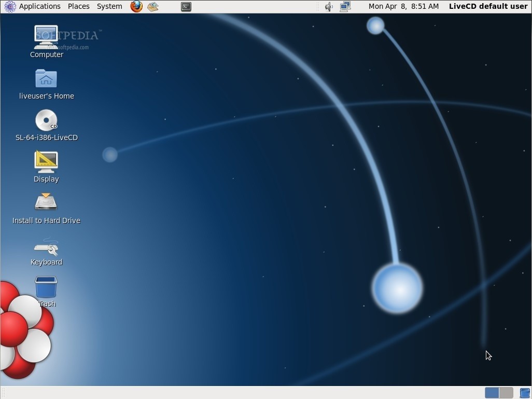Launch Display settings from the desktop
532x399 pixels.
click(46, 162)
